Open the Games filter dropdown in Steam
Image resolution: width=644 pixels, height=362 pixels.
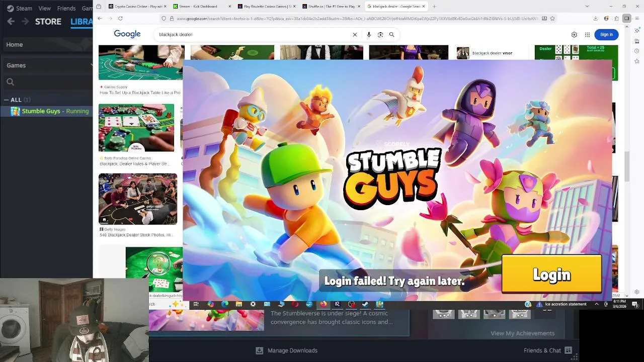point(48,65)
